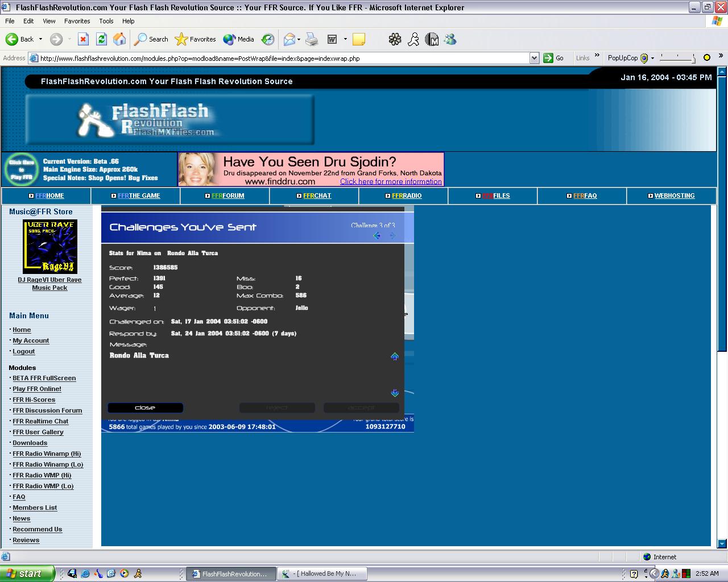
Task: Click the yellow circle toolbar icon
Action: (x=707, y=57)
